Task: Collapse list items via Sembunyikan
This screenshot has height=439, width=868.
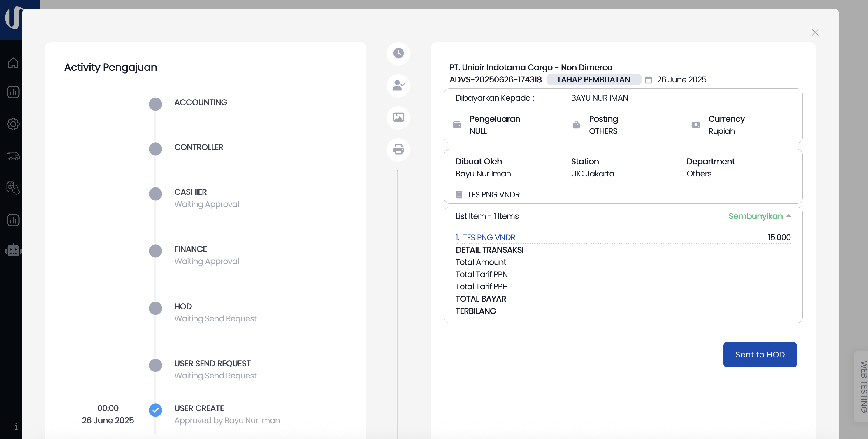Action: [x=755, y=216]
